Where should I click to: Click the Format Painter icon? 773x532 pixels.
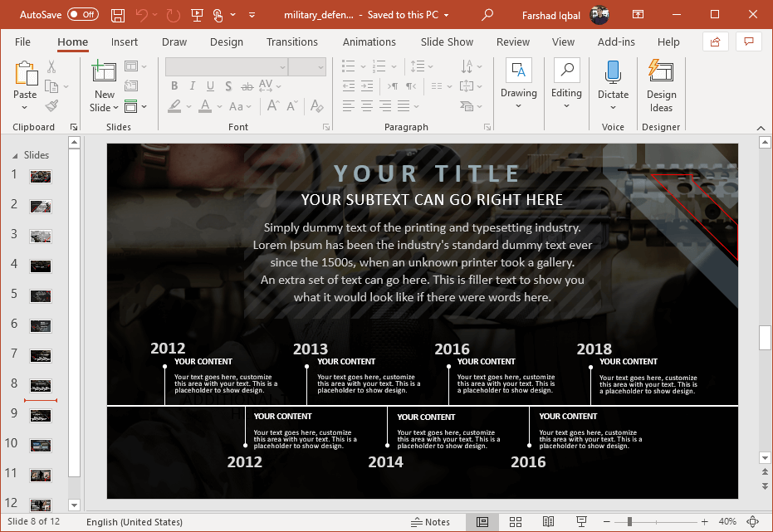point(50,105)
